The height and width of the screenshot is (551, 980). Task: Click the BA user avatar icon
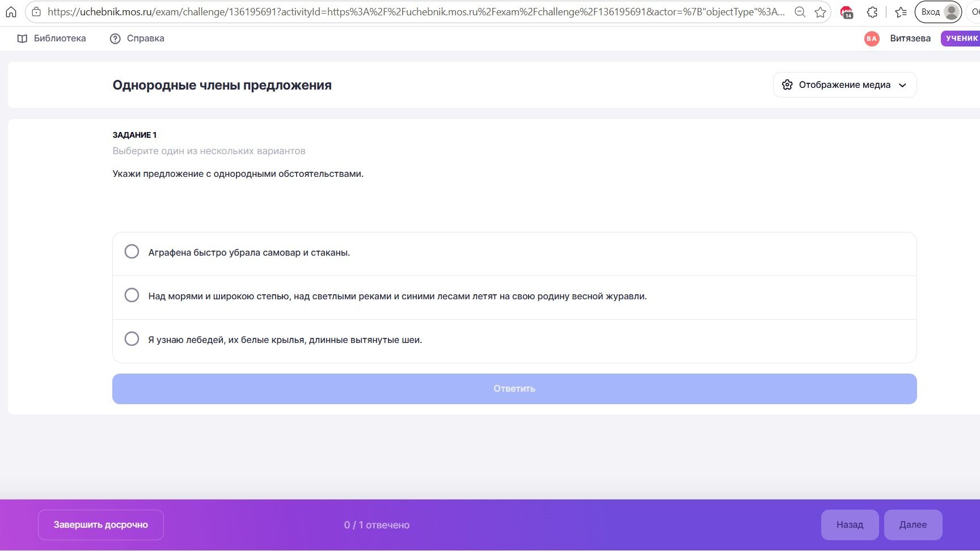[x=872, y=39]
